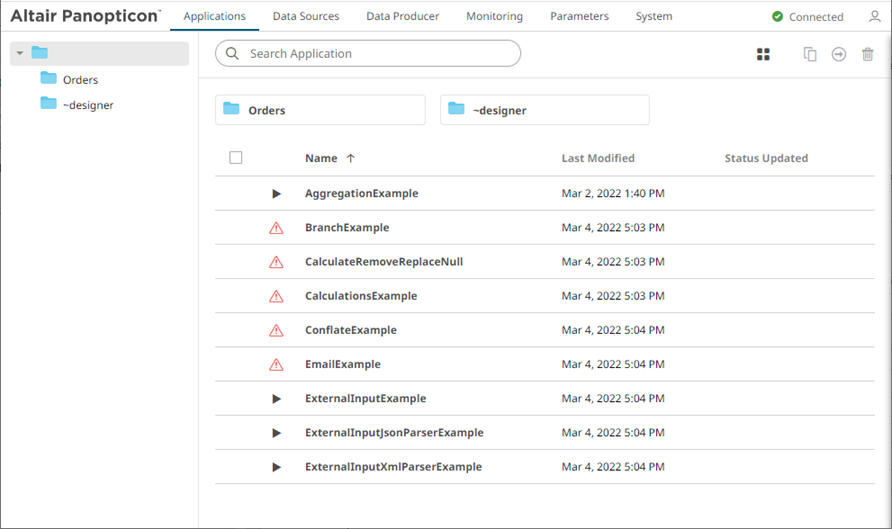
Task: Open the Data Sources tab
Action: pyautogui.click(x=305, y=17)
